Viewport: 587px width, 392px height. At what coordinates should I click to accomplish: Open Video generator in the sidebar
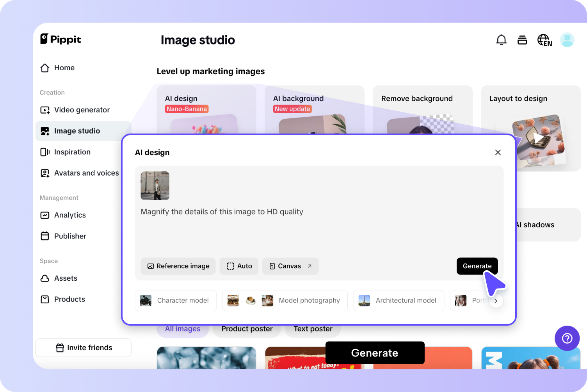click(x=75, y=110)
